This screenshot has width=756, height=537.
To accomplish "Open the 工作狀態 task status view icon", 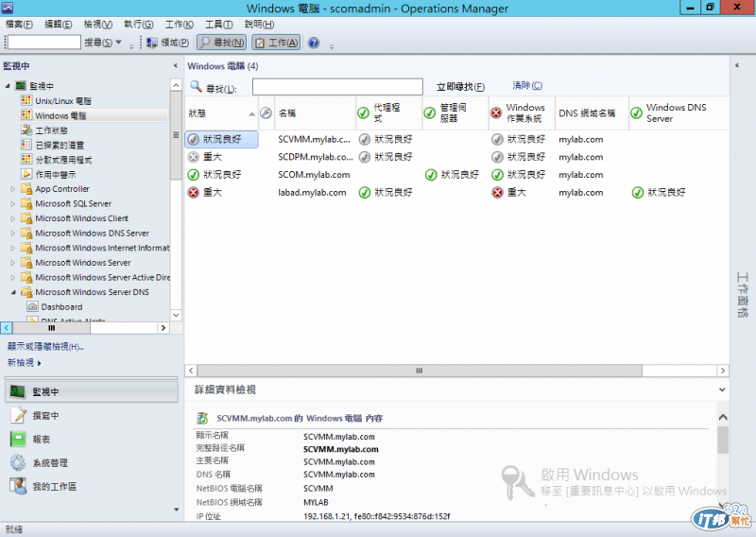I will pos(26,130).
